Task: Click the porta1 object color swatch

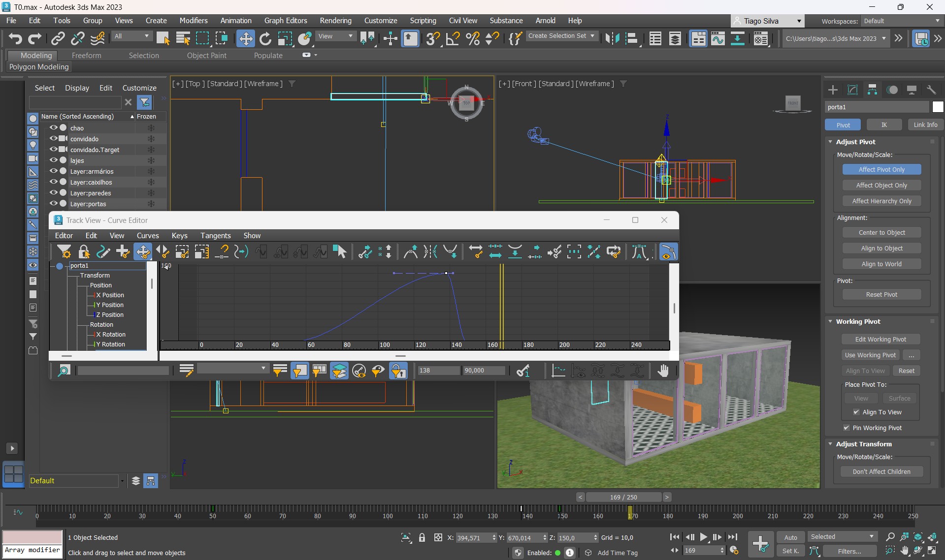Action: (x=938, y=107)
